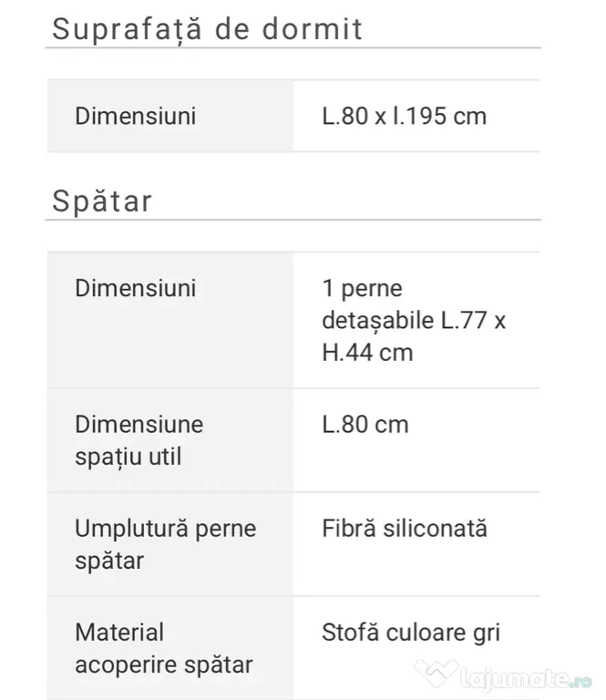
Task: Click the Umplutură perne spătar label
Action: [165, 543]
